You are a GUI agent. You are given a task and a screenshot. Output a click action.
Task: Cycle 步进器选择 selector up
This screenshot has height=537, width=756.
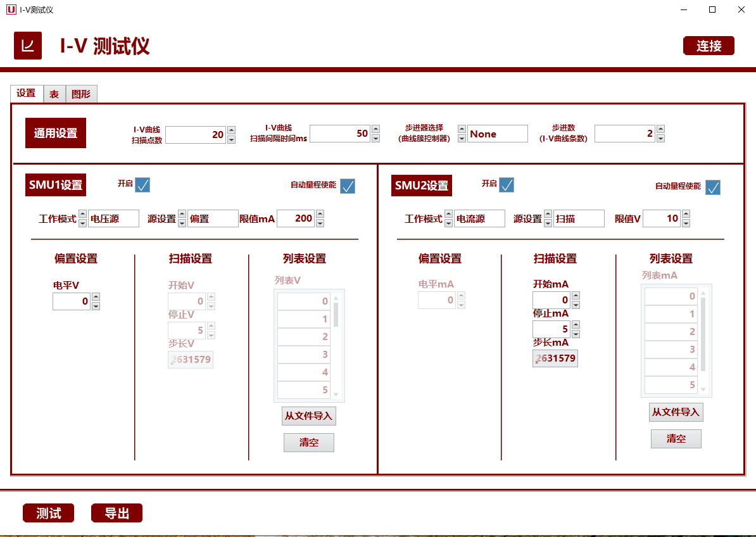pos(462,129)
